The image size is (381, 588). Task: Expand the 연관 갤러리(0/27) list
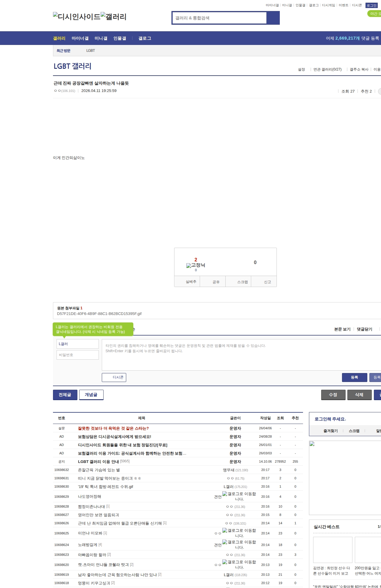point(327,69)
